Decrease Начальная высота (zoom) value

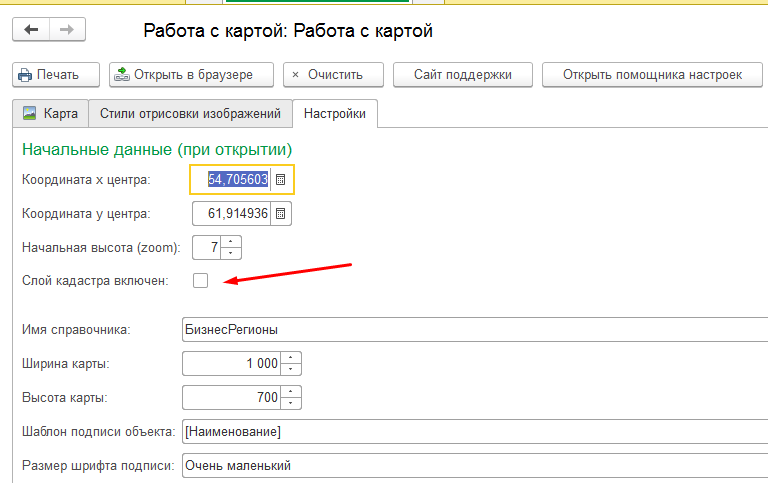pyautogui.click(x=231, y=252)
